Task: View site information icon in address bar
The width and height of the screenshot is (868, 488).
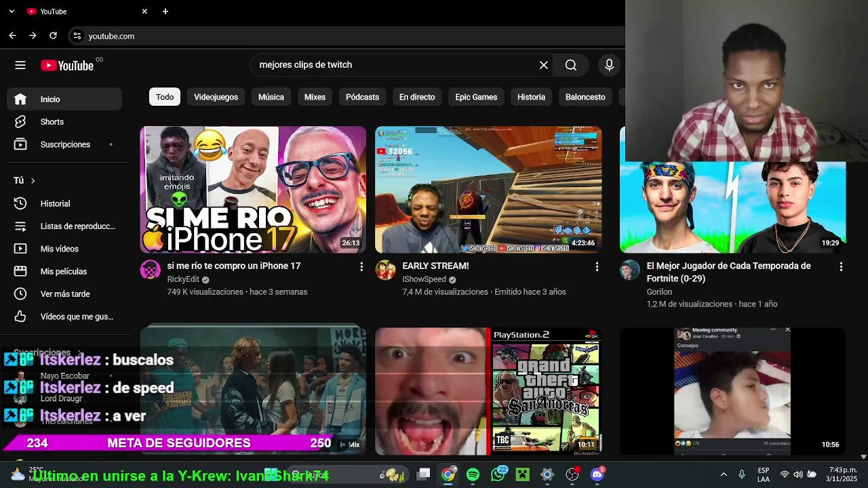Action: point(77,36)
